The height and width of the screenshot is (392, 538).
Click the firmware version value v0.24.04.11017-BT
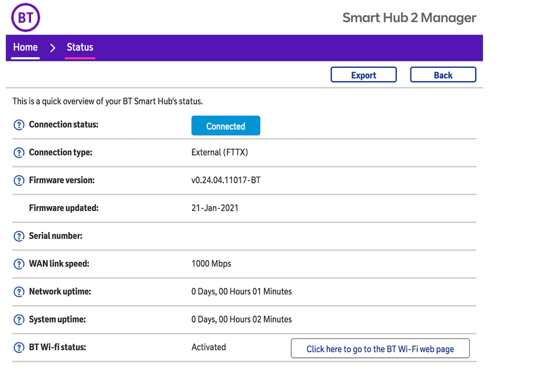click(x=226, y=180)
